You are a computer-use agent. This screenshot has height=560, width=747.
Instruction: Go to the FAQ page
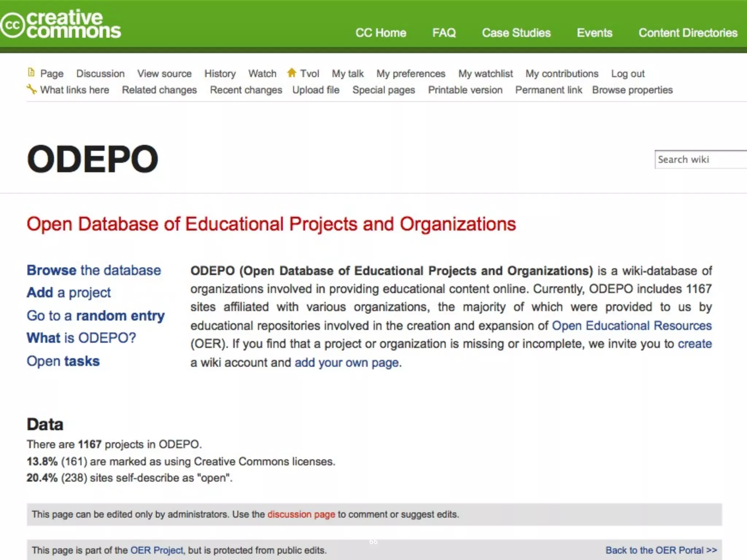[x=444, y=33]
